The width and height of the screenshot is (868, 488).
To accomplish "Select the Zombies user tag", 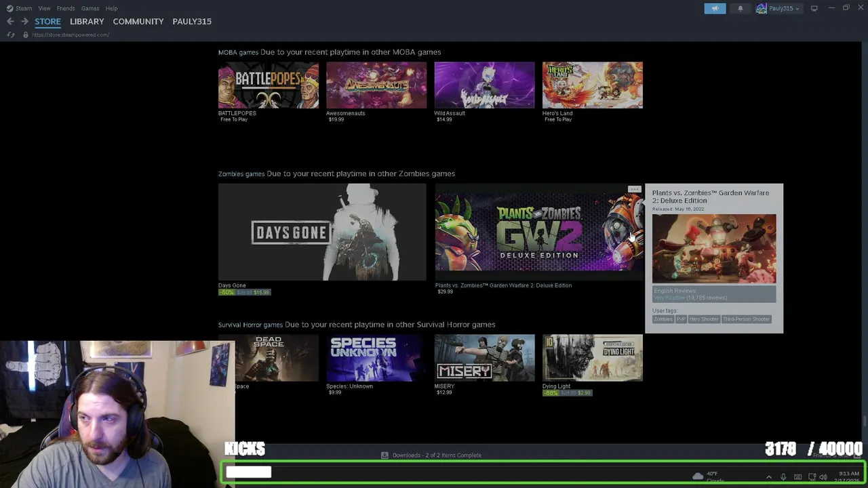I will pyautogui.click(x=663, y=319).
